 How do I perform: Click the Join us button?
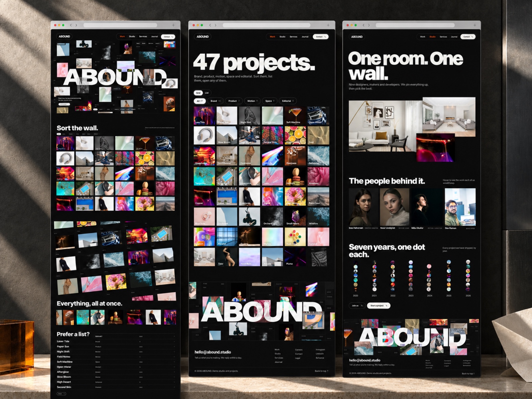[357, 306]
